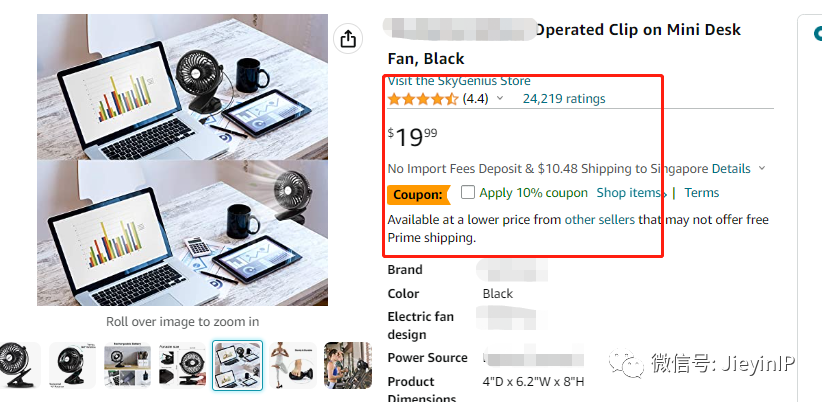Select the yoga pose thumbnail
The image size is (822, 402).
(x=293, y=366)
